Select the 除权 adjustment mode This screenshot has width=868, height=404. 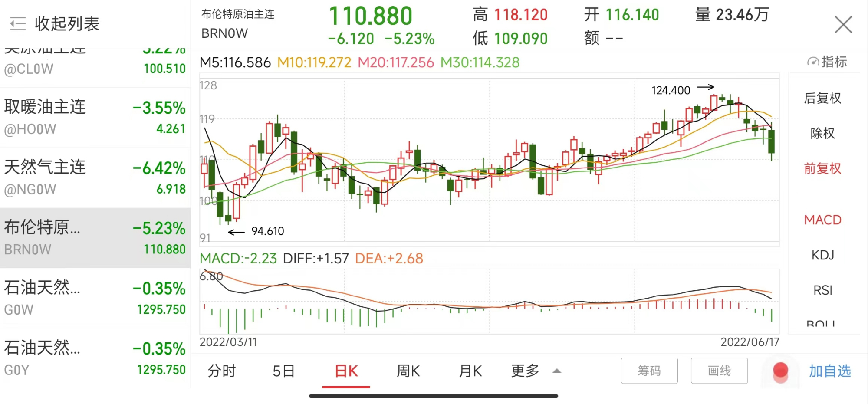click(x=823, y=133)
